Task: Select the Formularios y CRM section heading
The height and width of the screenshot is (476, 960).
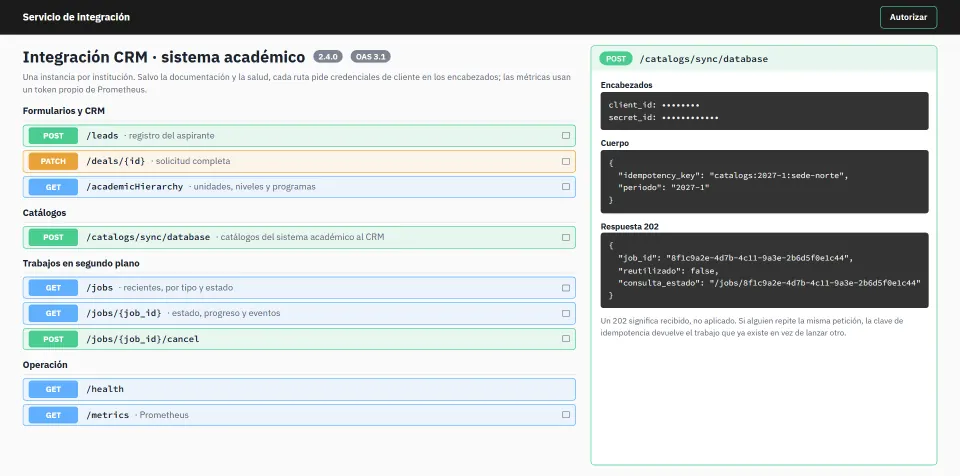Action: point(64,111)
